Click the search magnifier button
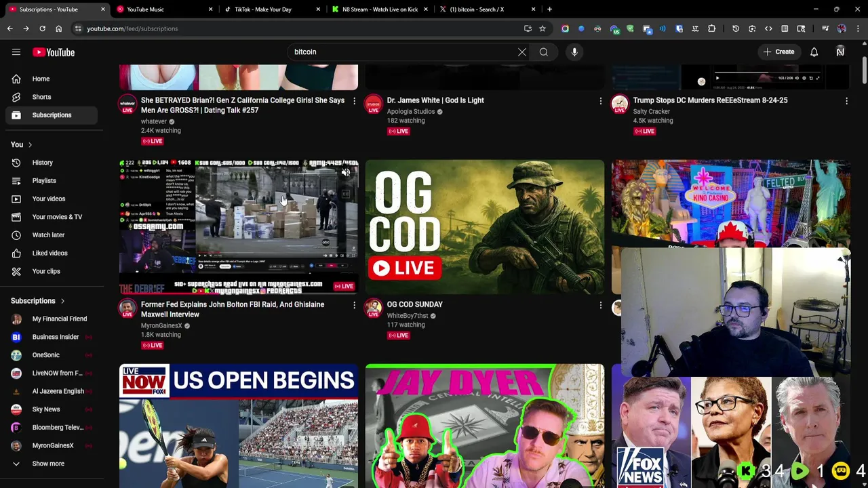 [x=544, y=52]
